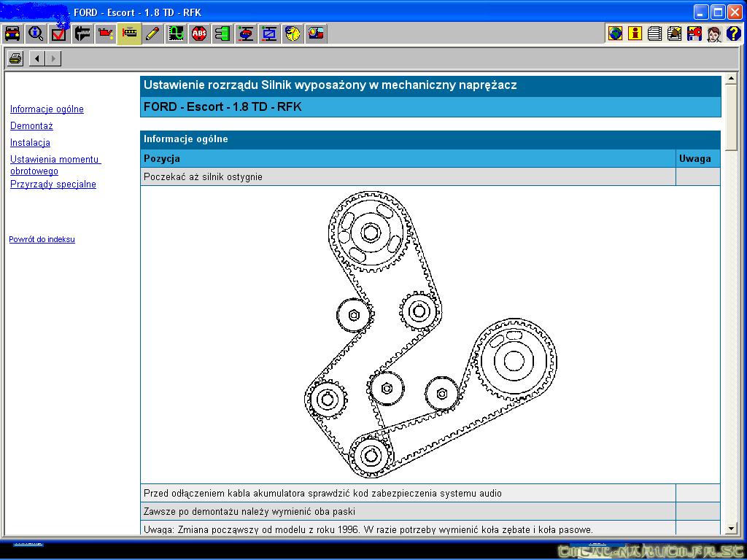Open the blue question mark help icon

pos(733,34)
